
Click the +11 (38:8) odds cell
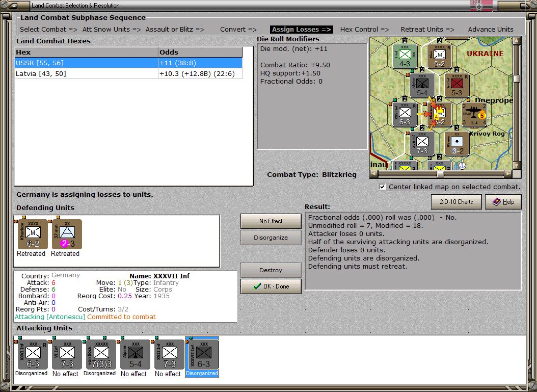point(200,63)
